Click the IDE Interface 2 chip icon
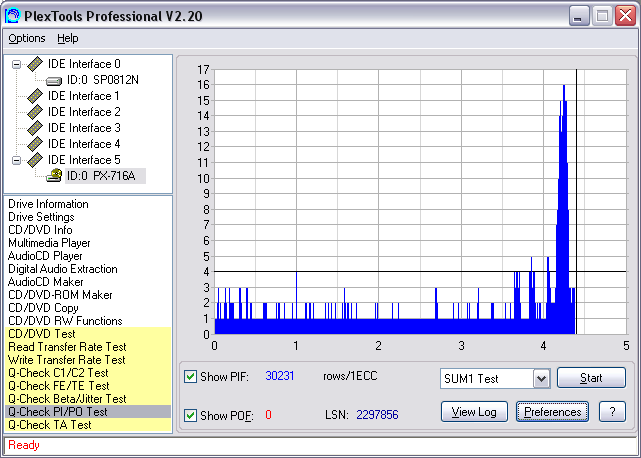Screen dimensions: 641x458 click(35, 112)
